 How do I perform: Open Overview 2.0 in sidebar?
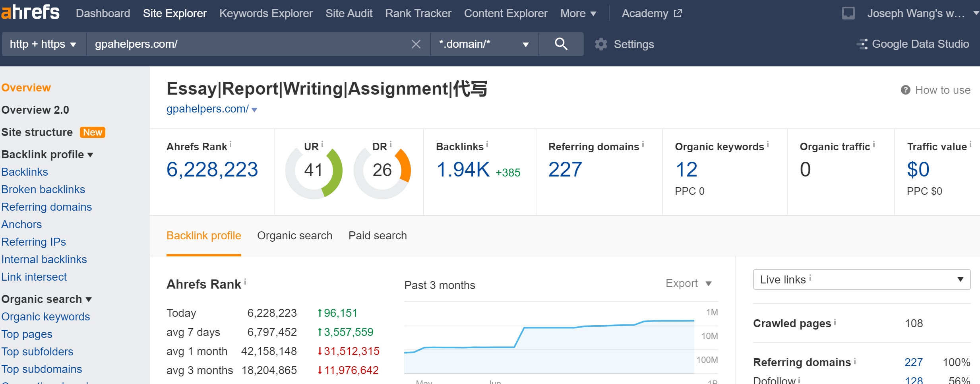(x=35, y=110)
